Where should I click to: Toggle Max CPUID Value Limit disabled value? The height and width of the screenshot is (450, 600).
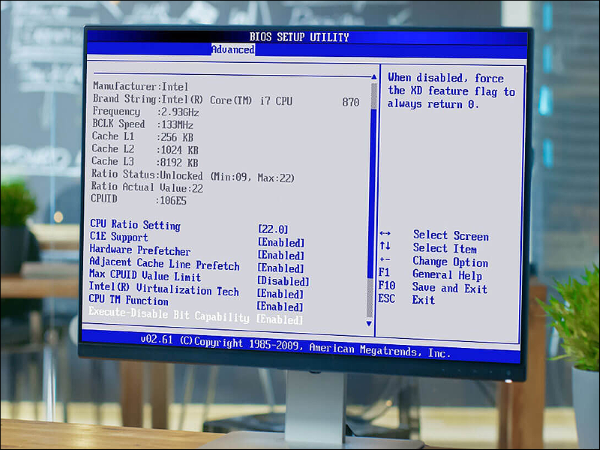pyautogui.click(x=283, y=281)
